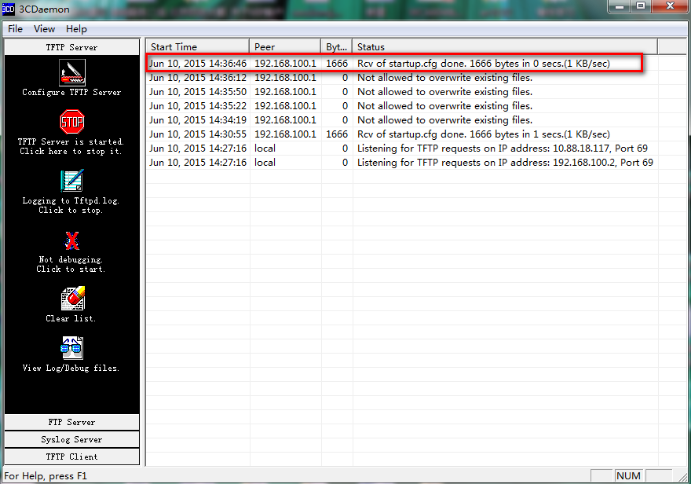Switch to the Syslog Server panel
Image resolution: width=692 pixels, height=484 pixels.
point(72,439)
